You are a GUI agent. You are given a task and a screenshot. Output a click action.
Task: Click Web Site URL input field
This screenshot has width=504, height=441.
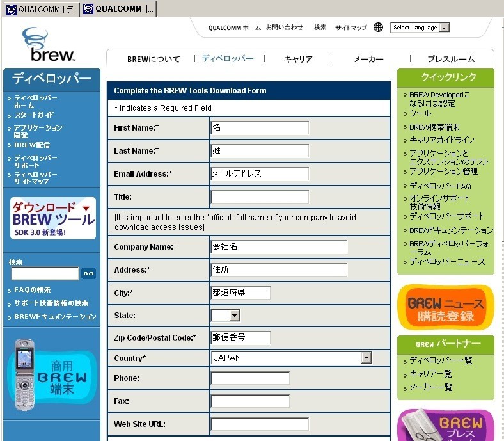click(260, 424)
